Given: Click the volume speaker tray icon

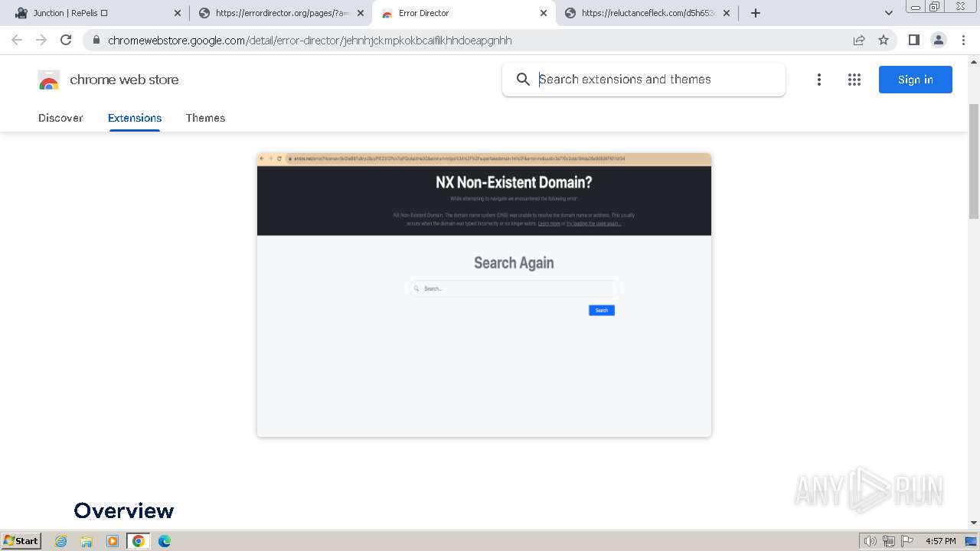Looking at the screenshot, I should pos(871,541).
